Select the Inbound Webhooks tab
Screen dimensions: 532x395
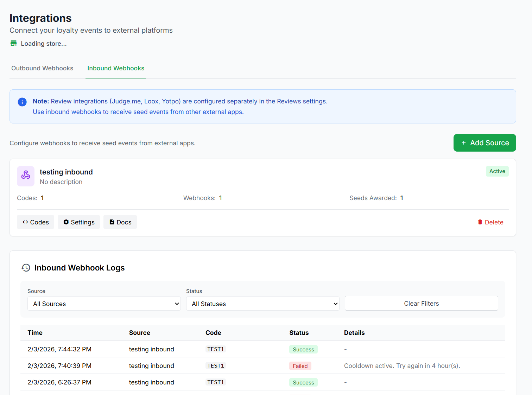pos(116,68)
